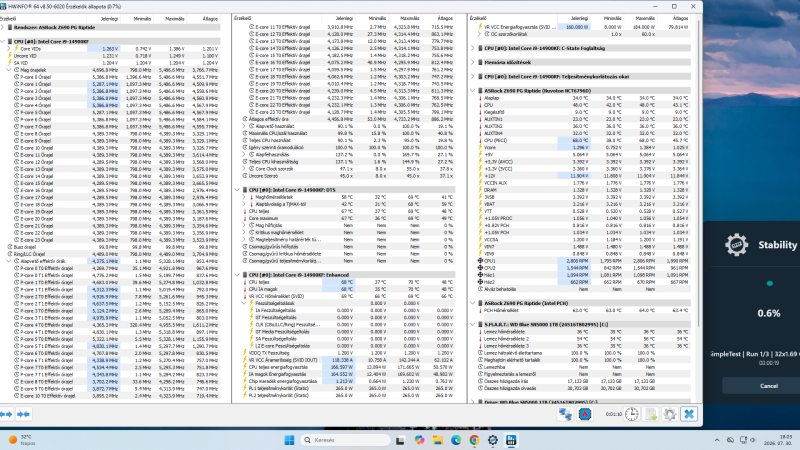The image size is (800, 450).
Task: Collapse the Mag órajelek core clocks tree
Action: point(9,70)
